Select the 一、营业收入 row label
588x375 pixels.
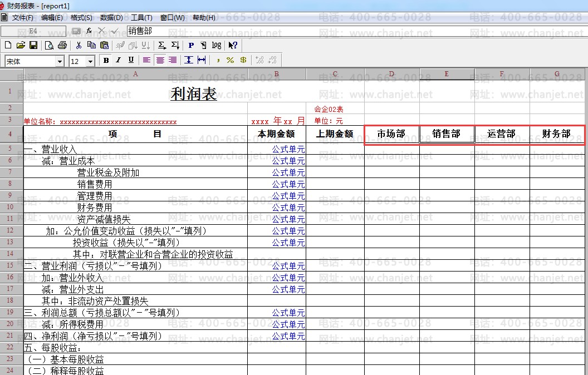pyautogui.click(x=50, y=149)
